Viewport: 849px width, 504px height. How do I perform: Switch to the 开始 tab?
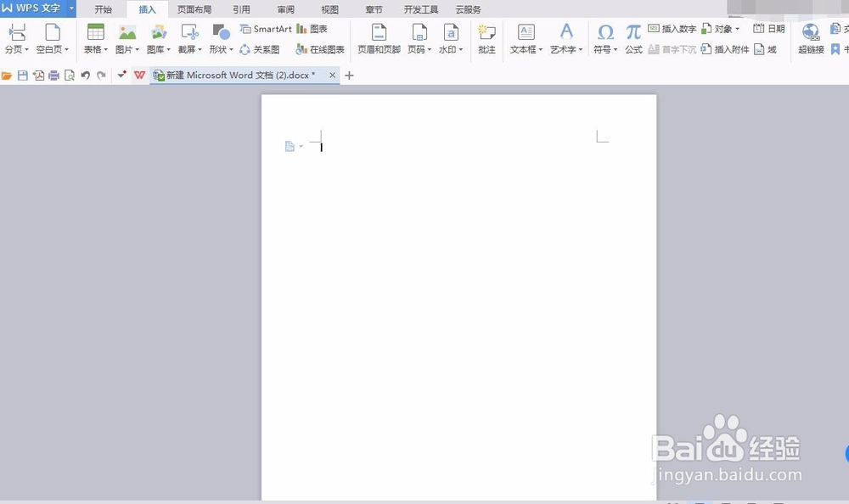[x=103, y=9]
